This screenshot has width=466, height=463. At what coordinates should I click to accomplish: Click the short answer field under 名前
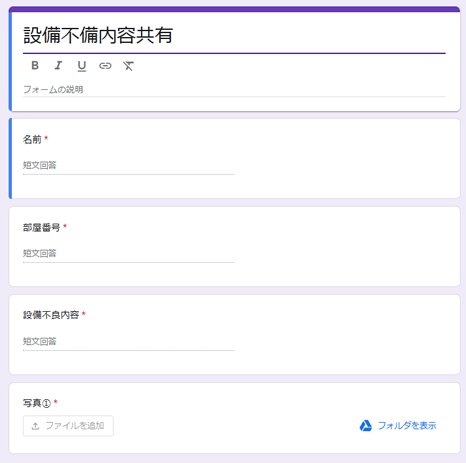point(129,166)
